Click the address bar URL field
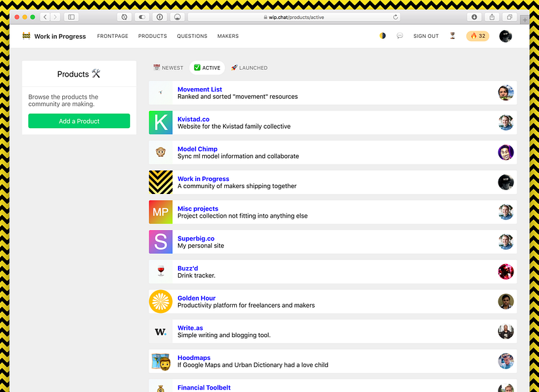The height and width of the screenshot is (392, 539). click(294, 17)
